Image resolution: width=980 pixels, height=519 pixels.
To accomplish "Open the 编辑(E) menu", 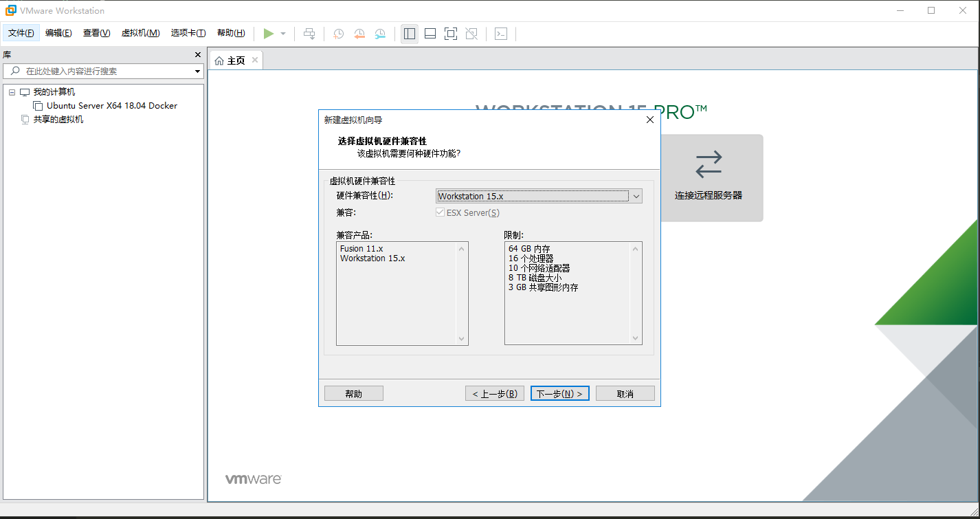I will (58, 33).
